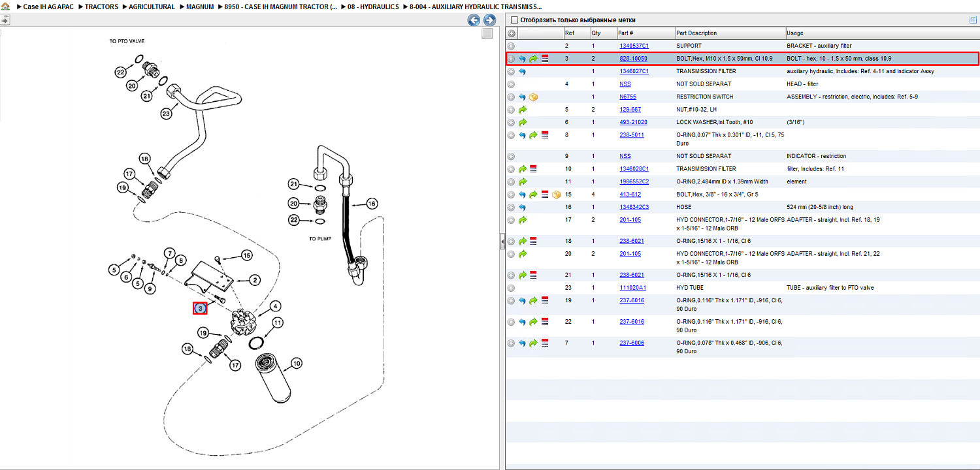Open the red list icon on Ref 21 row
Screen dimensions: 980x470
pos(533,275)
